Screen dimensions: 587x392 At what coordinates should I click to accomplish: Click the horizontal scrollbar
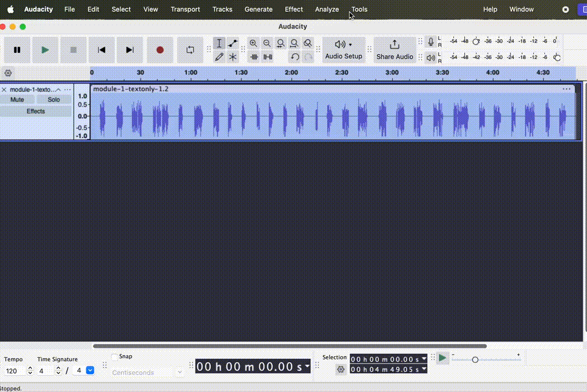click(290, 346)
